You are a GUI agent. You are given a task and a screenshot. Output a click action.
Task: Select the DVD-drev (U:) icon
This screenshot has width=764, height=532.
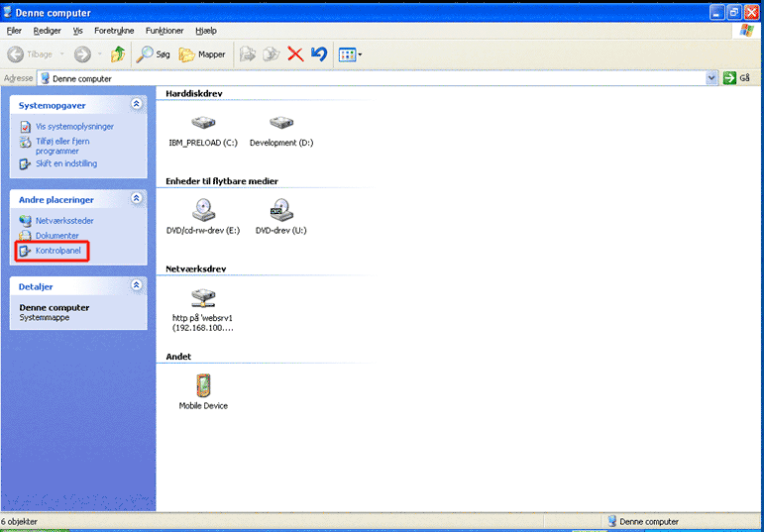pyautogui.click(x=281, y=210)
